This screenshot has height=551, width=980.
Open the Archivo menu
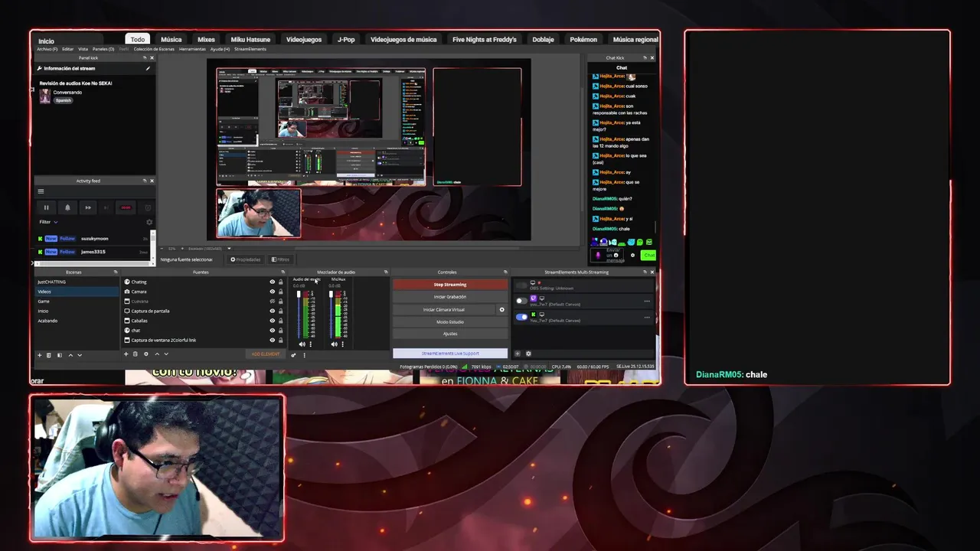47,49
